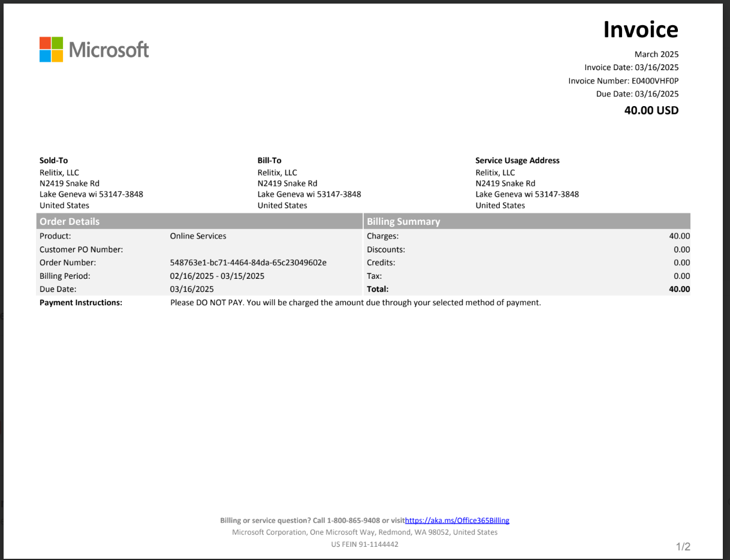The width and height of the screenshot is (730, 560).
Task: Click the 'Billing or service question?' phone line
Action: pos(313,520)
